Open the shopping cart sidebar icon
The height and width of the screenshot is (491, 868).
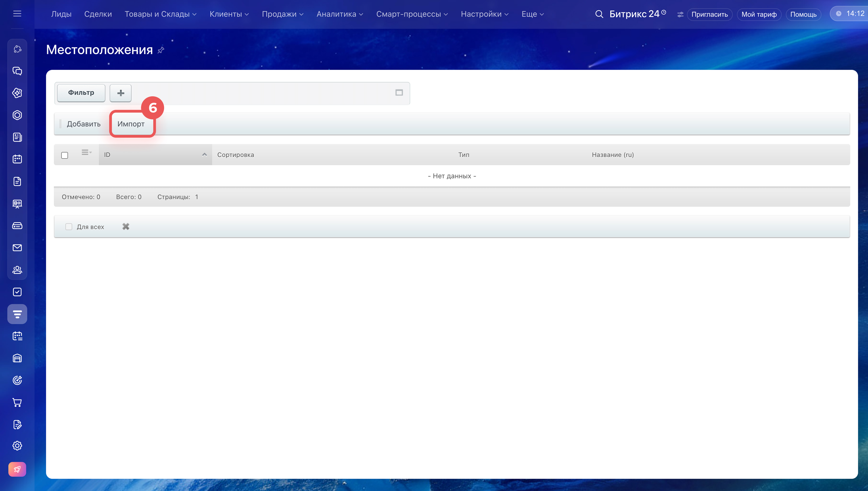pos(17,402)
